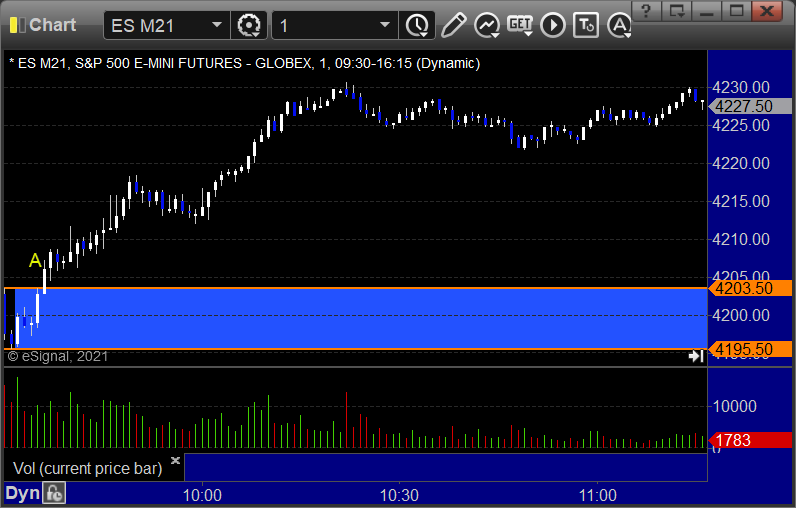
Task: Click the T trade icon in toolbar
Action: click(x=586, y=25)
